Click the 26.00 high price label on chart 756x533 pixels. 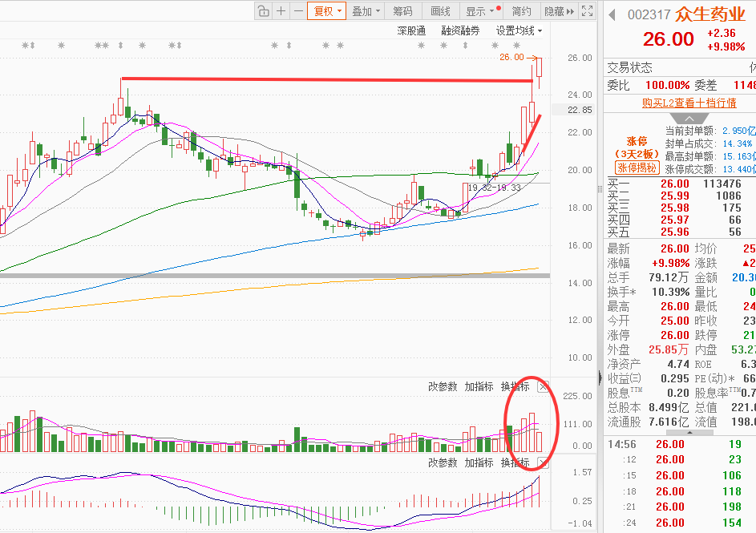click(511, 58)
